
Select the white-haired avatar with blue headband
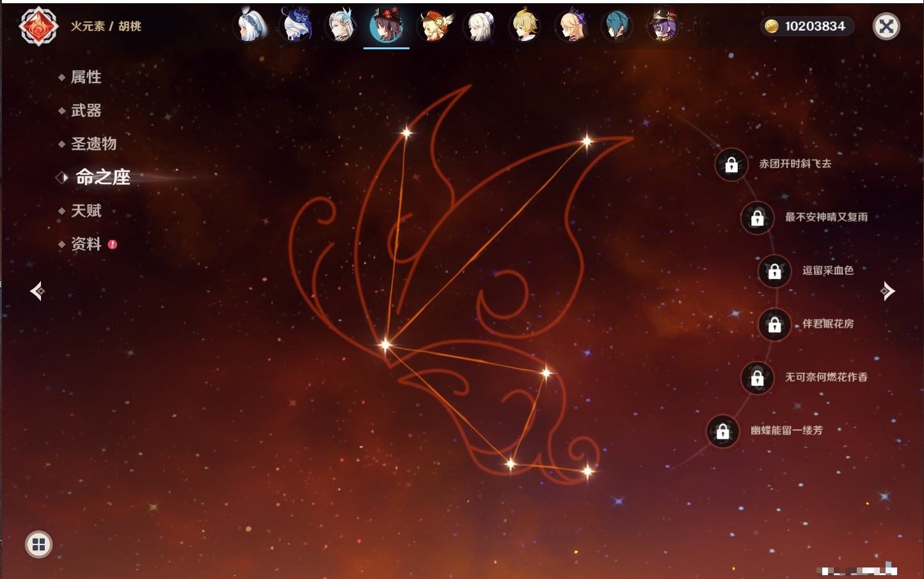pyautogui.click(x=250, y=26)
